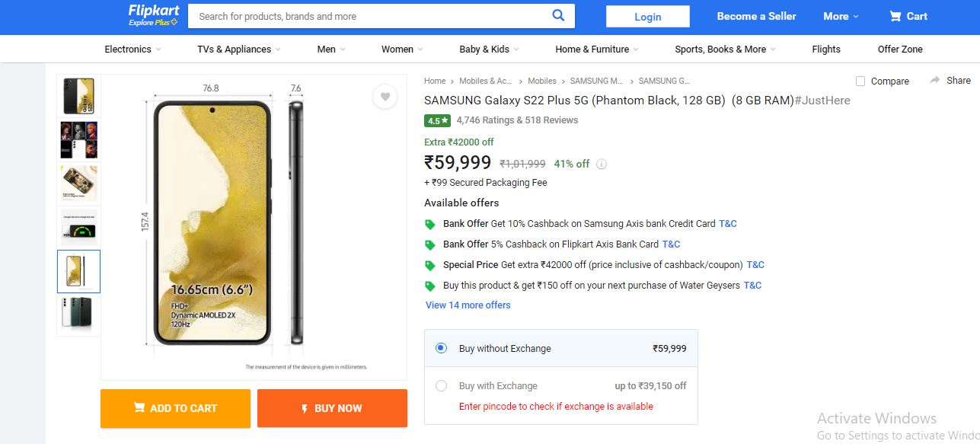Open the More dropdown in header
This screenshot has height=444, width=980.
[x=841, y=16]
